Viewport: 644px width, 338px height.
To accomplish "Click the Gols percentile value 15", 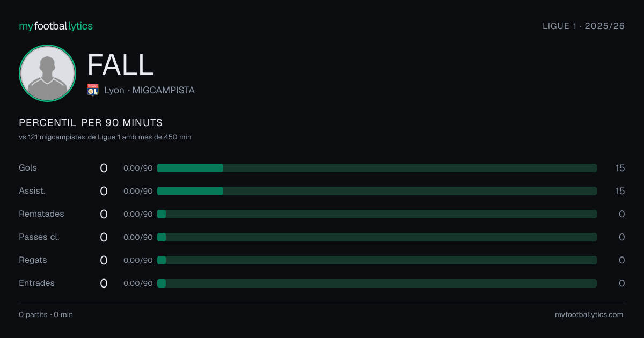I will 620,168.
